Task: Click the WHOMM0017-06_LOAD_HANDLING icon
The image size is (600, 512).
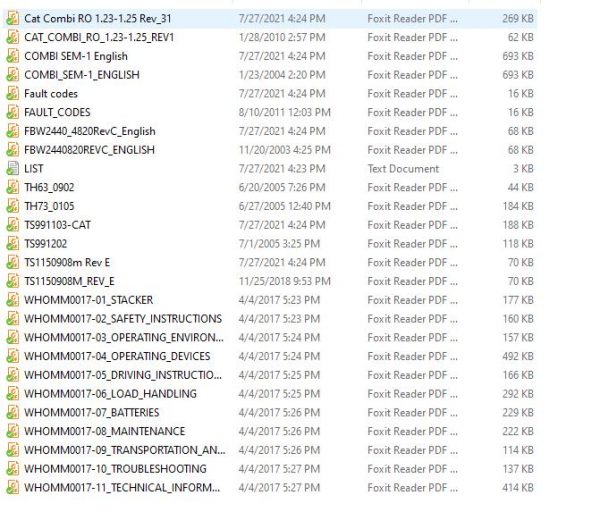Action: tap(13, 393)
